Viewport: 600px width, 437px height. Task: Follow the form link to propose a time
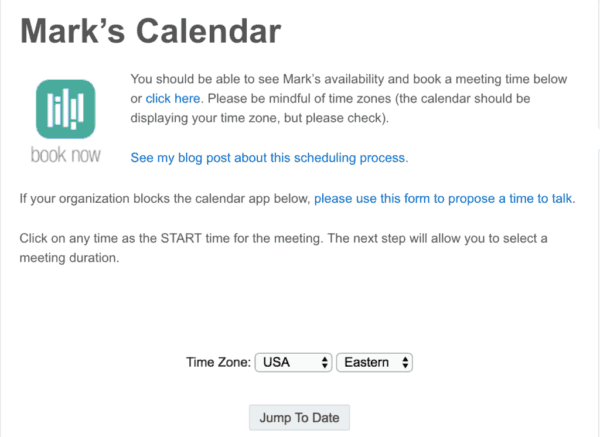pos(444,198)
